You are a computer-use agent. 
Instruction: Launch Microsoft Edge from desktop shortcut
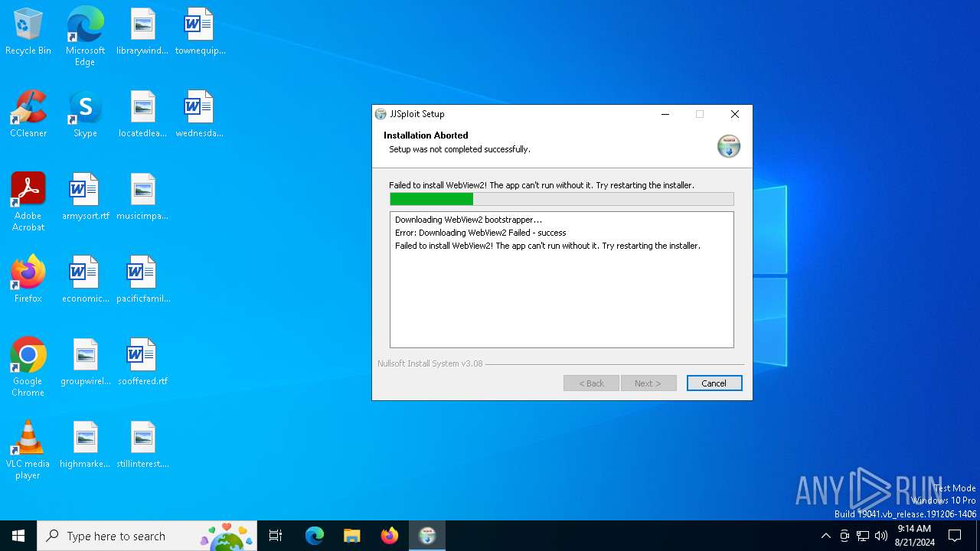point(85,37)
